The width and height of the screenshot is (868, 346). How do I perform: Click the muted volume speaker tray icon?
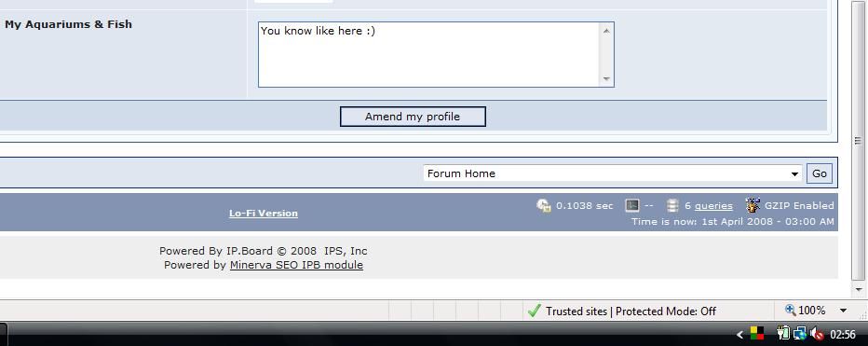(817, 333)
